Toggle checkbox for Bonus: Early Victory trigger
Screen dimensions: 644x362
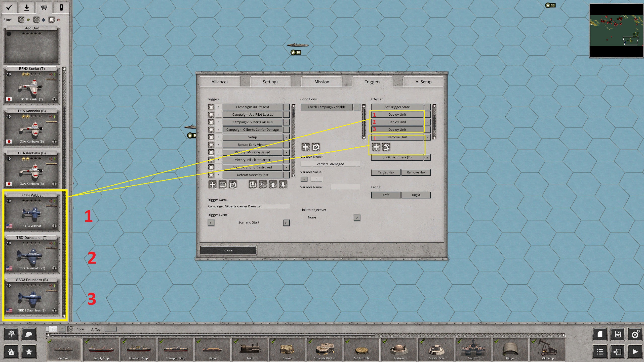tap(211, 145)
